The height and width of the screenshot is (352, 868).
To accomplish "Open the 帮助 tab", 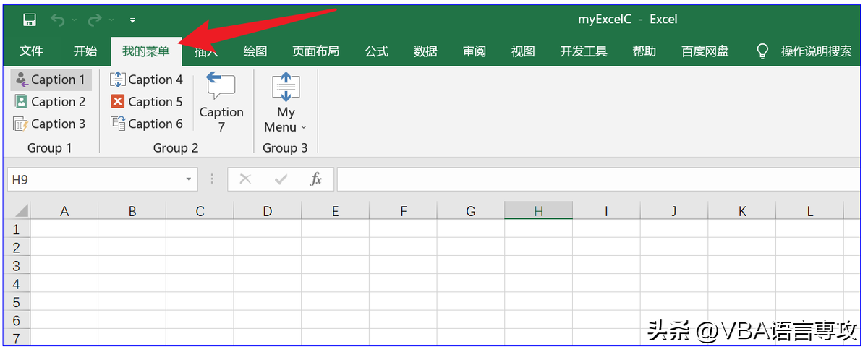I will pos(644,51).
